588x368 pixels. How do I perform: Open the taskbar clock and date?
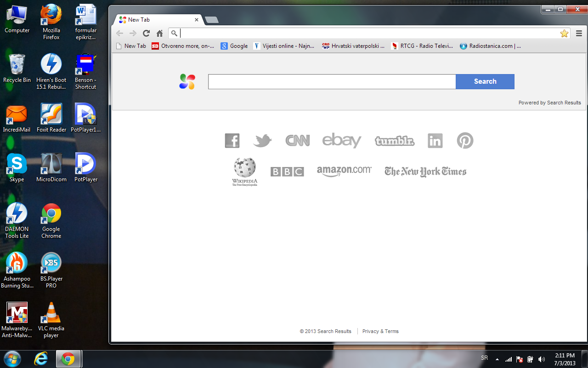[565, 359]
